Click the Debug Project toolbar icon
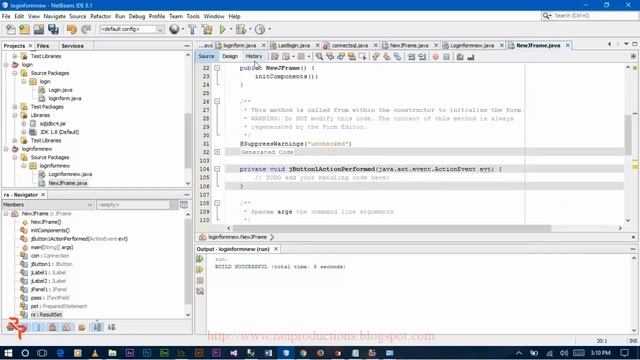640x360 pixels. coord(240,29)
